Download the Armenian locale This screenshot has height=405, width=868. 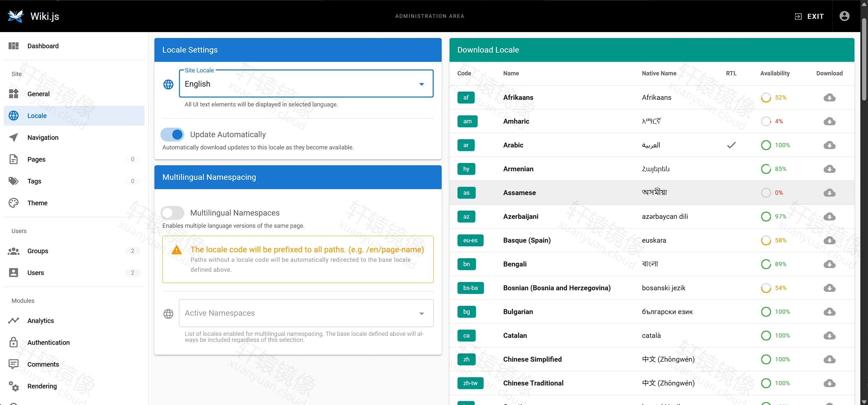[829, 169]
